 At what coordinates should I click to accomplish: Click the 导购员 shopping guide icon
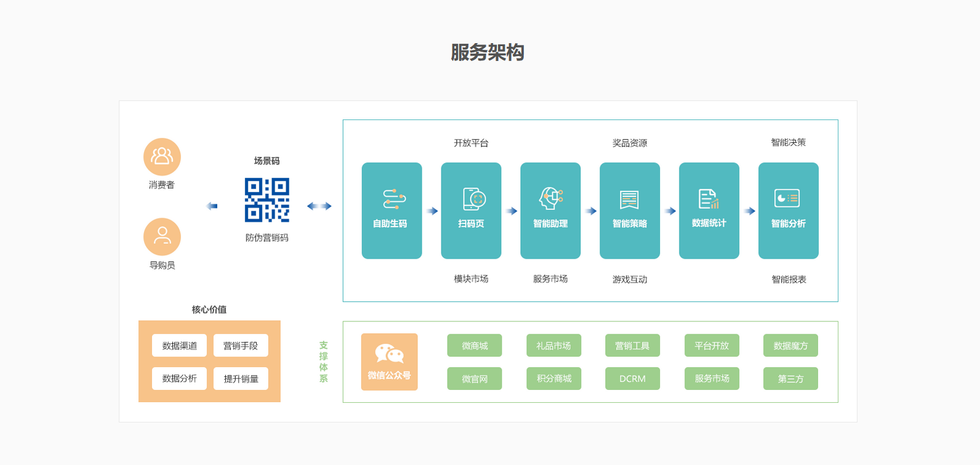tap(162, 237)
